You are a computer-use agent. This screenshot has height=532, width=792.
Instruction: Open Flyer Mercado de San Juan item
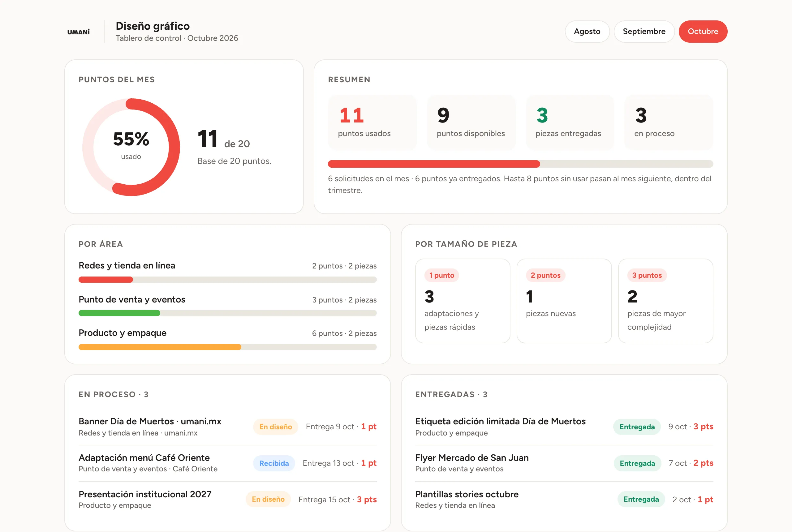point(564,463)
